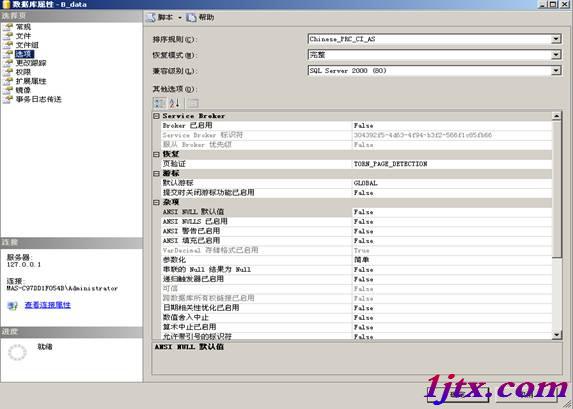Select the 日期相关性优化已启用 row
573x409 pixels.
356,308
